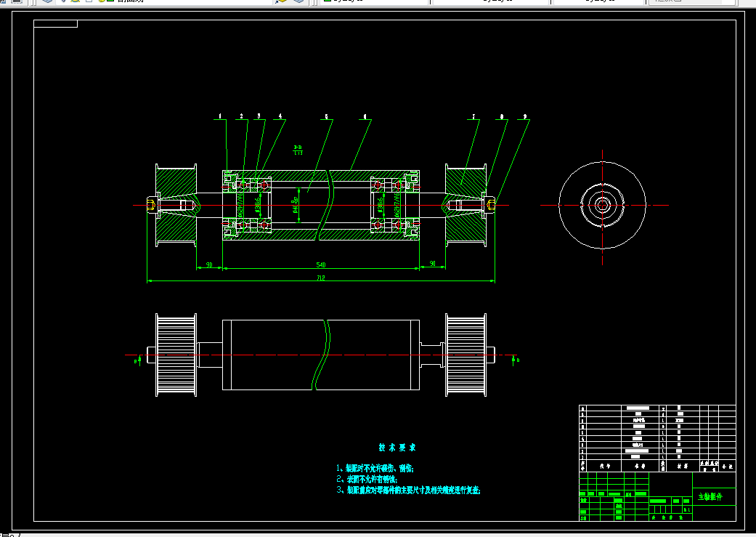Image resolution: width=756 pixels, height=537 pixels.
Task: Select technical requirement line 3 text
Action: 408,490
